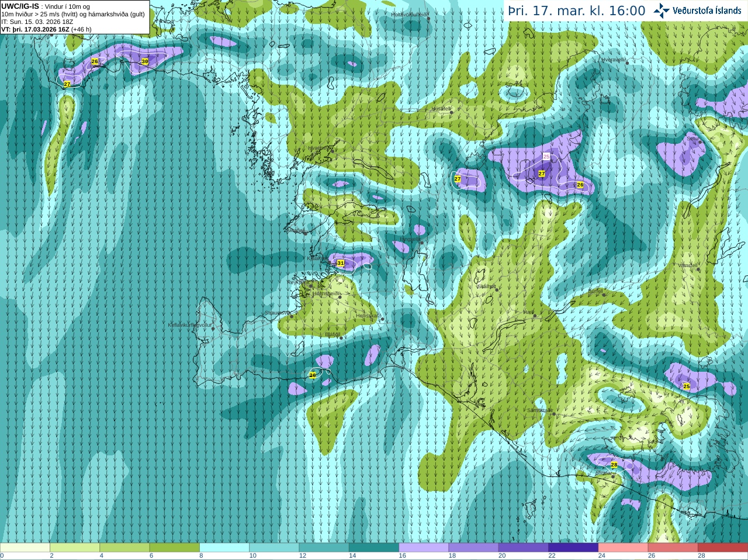The image size is (748, 560).
Task: Click the 12–14 m/s legend color swatch
Action: click(324, 548)
